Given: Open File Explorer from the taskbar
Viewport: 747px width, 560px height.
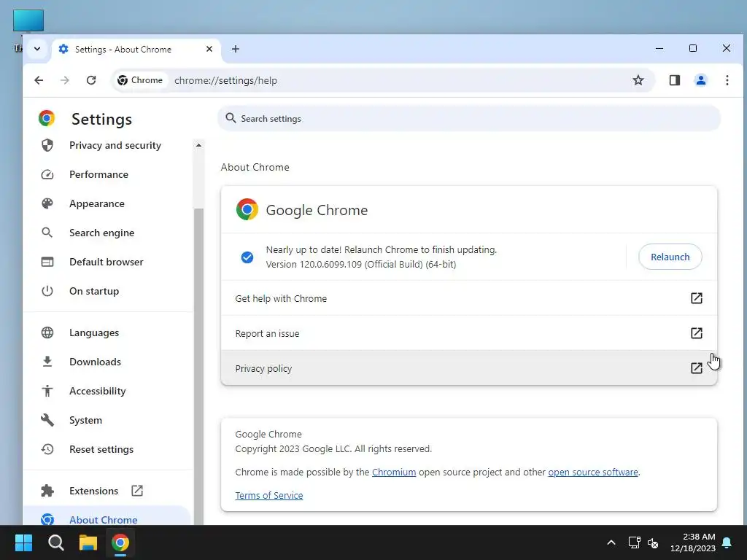Looking at the screenshot, I should point(88,542).
